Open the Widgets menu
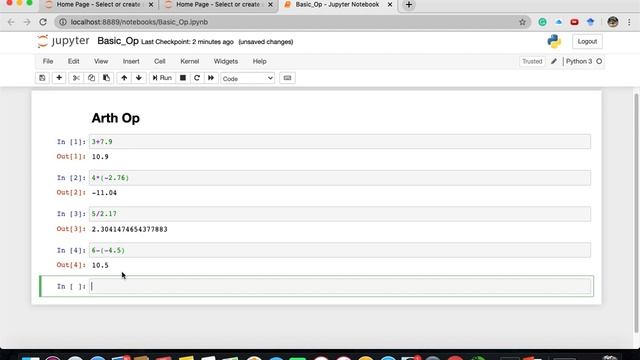Image resolution: width=640 pixels, height=360 pixels. [x=226, y=61]
